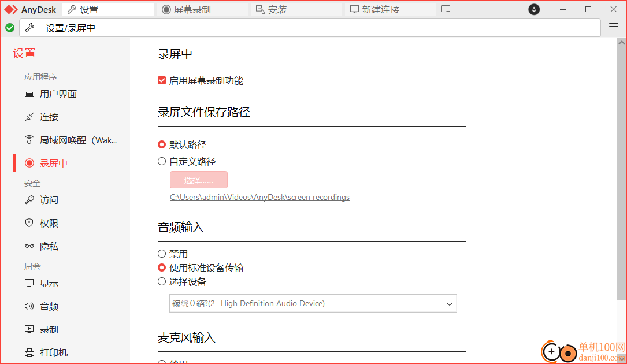Screen dimensions: 627x364
Task: Click the 设置 sidebar heading
Action: coord(24,53)
